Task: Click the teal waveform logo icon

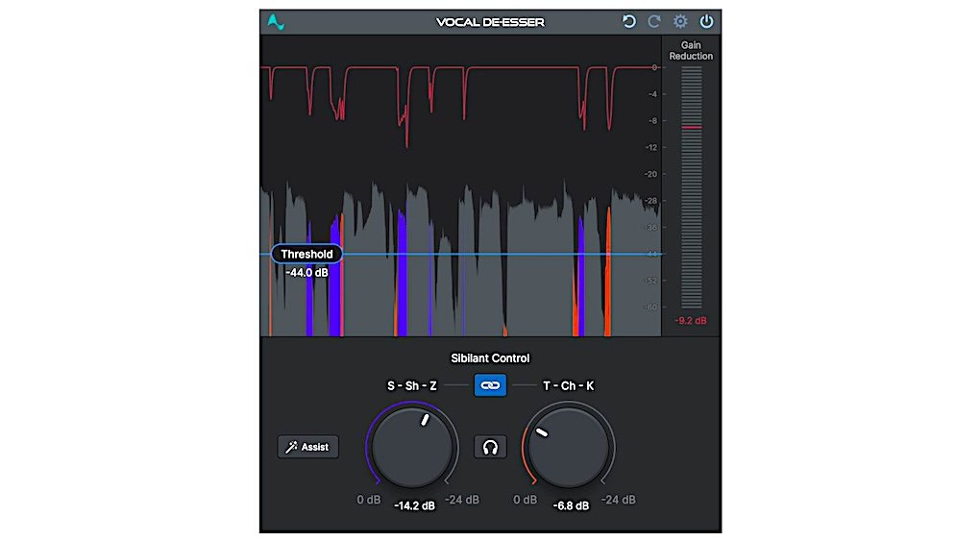Action: click(x=277, y=21)
